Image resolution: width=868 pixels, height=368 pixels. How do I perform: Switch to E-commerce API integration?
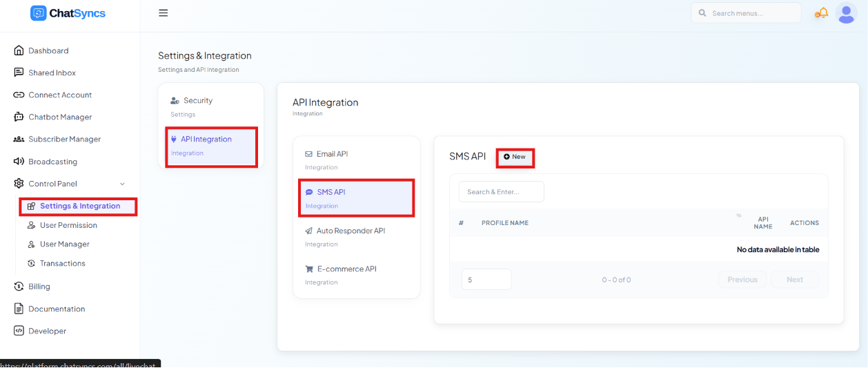pyautogui.click(x=357, y=275)
